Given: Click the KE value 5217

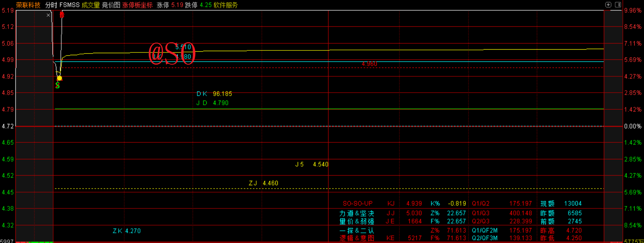Looking at the screenshot, I should point(415,238).
